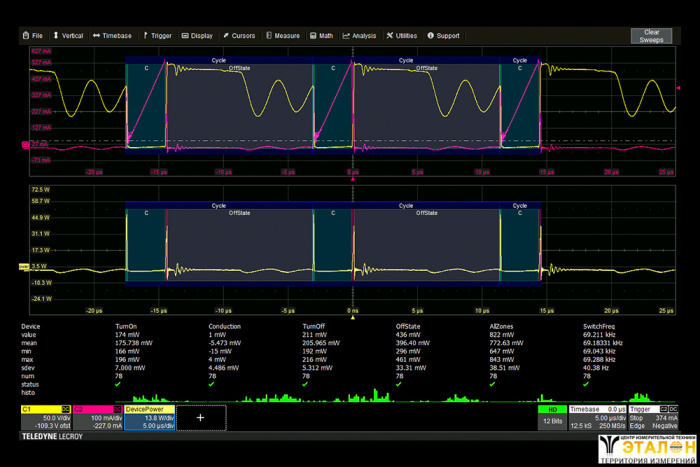Click the Utilities wrench icon
700x467 pixels.
390,36
